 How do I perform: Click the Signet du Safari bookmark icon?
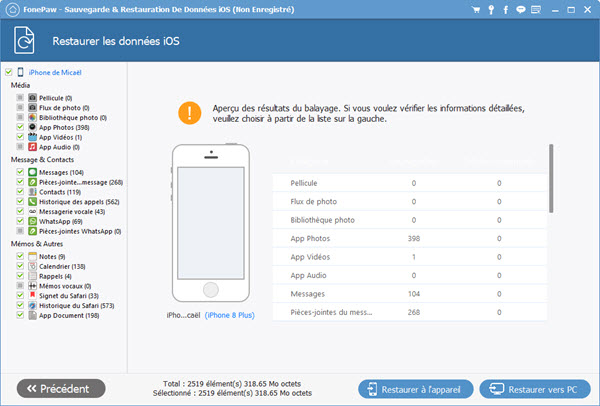(x=33, y=295)
